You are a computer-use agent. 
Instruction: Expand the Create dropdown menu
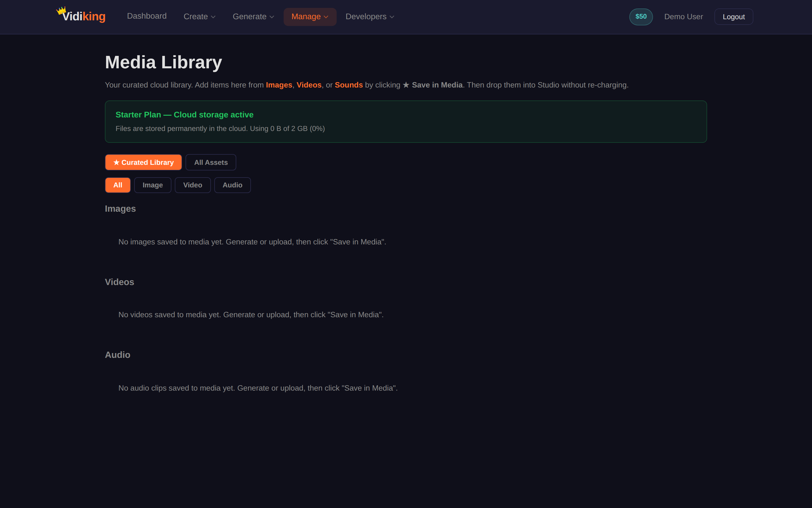click(x=199, y=16)
